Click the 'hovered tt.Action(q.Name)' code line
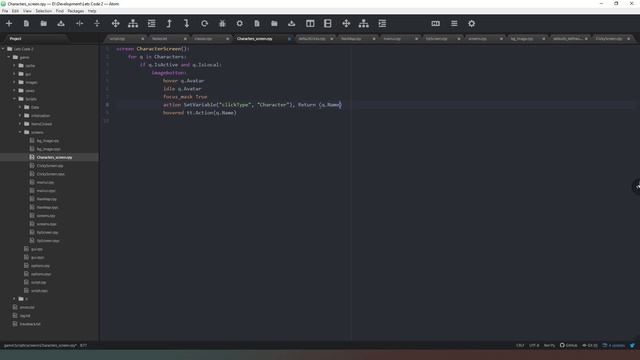 200,113
